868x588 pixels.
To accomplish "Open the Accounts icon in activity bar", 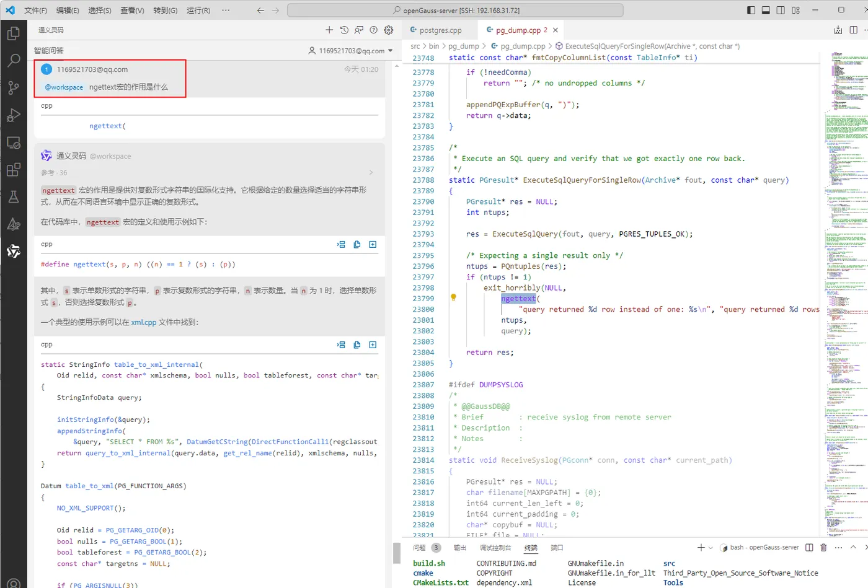I will pos(13,582).
